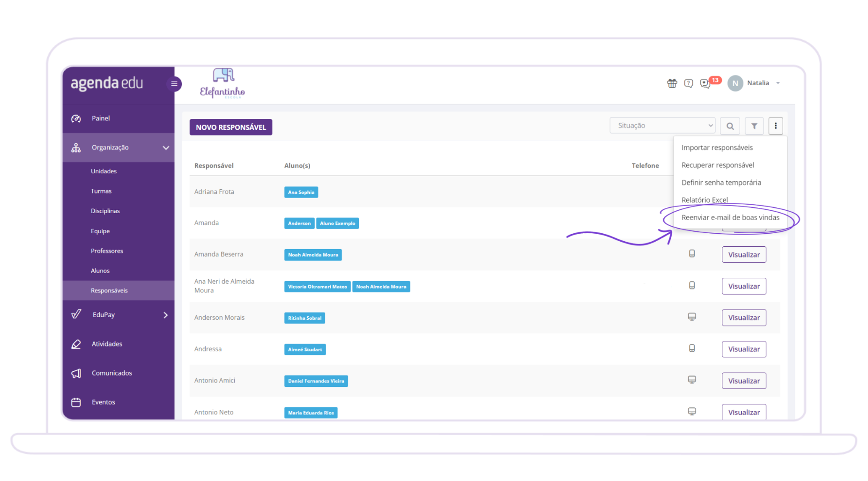Screen dimensions: 868x481
Task: Click the Eventos calendar icon
Action: coord(76,402)
